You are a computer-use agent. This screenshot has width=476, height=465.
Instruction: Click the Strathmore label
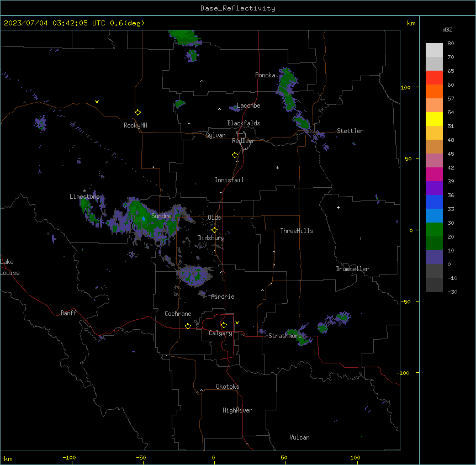point(285,336)
